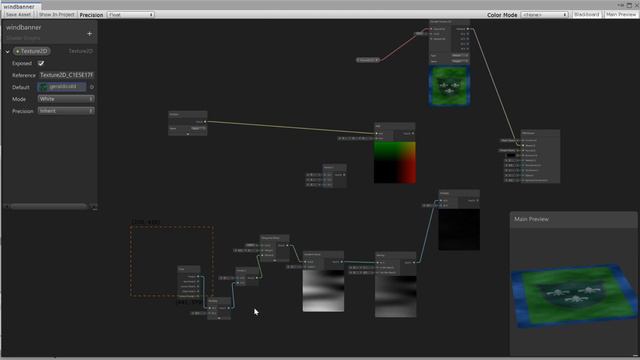Click the Gradient Noise preview thumbnail
The height and width of the screenshot is (360, 640).
(323, 291)
